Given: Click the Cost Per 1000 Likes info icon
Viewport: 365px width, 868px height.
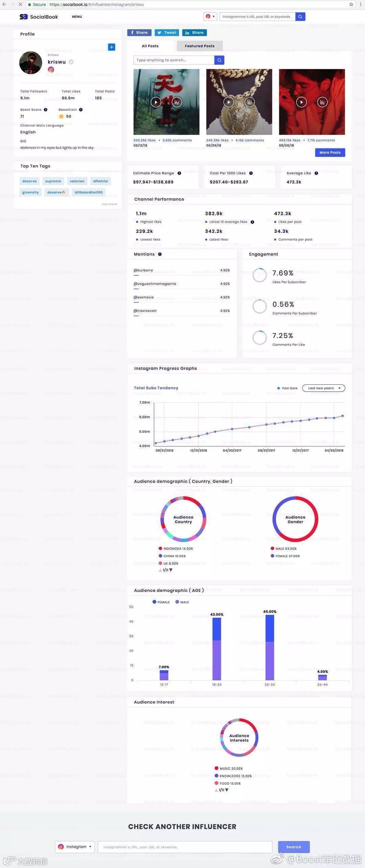Looking at the screenshot, I should click(x=251, y=173).
